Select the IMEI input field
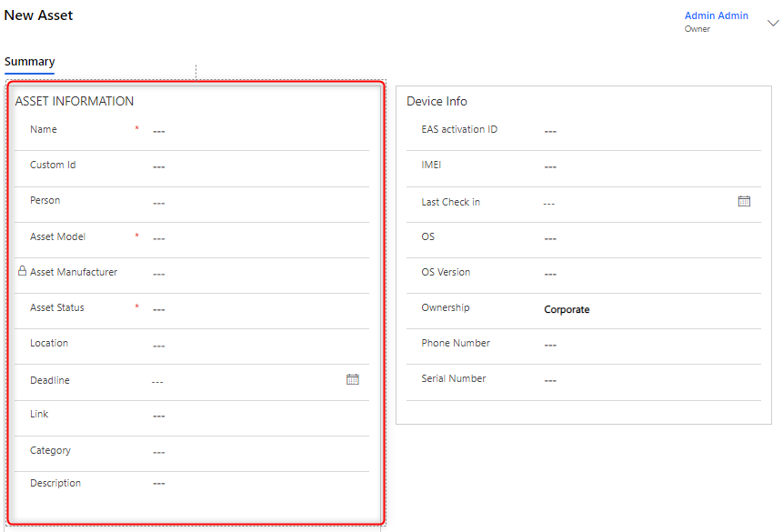Image resolution: width=783 pixels, height=532 pixels. click(646, 166)
